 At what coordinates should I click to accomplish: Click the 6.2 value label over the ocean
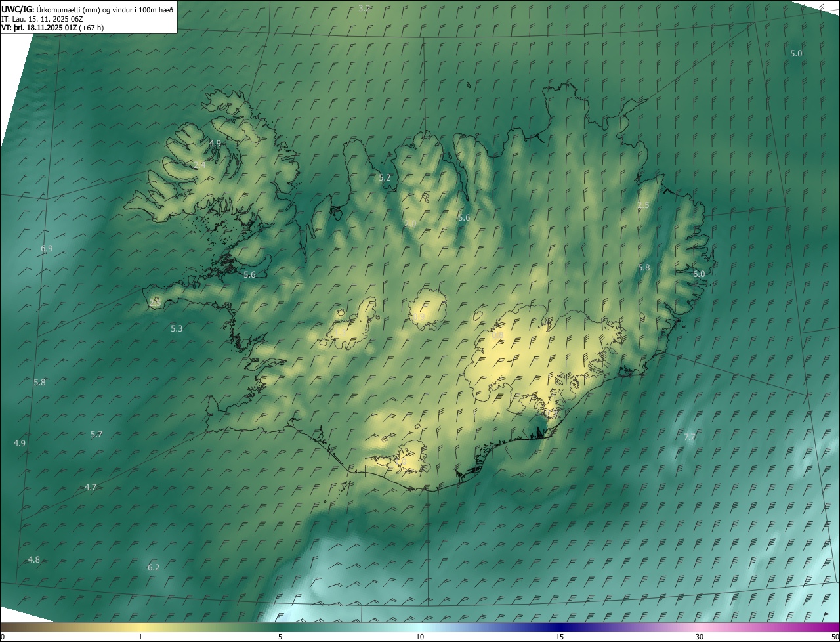pyautogui.click(x=154, y=567)
